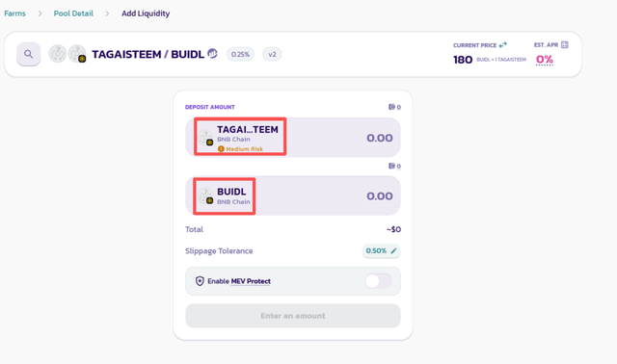Edit slippage tolerance pencil icon
The image size is (617, 364).
tap(393, 250)
